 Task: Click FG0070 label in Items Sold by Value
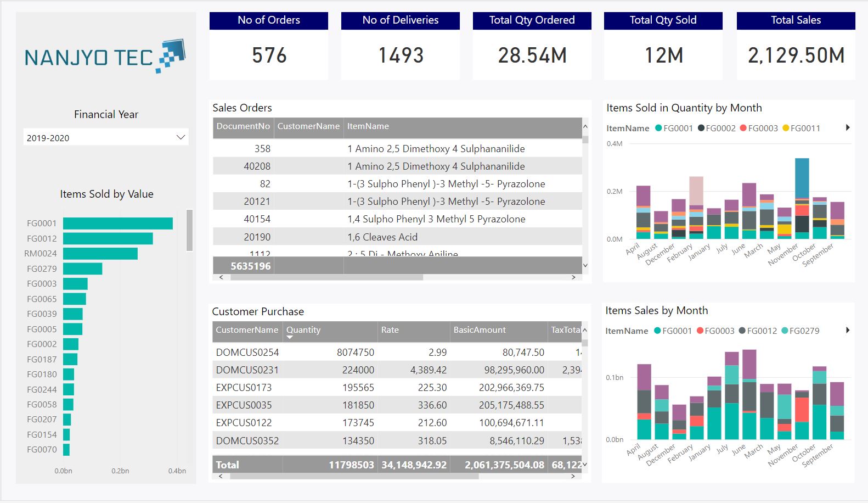42,449
